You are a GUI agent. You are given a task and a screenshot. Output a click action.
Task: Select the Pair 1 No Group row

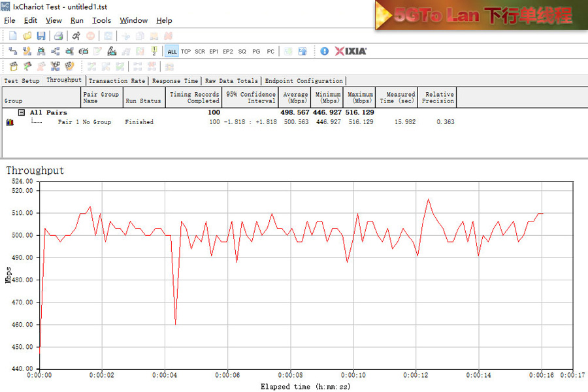(84, 122)
